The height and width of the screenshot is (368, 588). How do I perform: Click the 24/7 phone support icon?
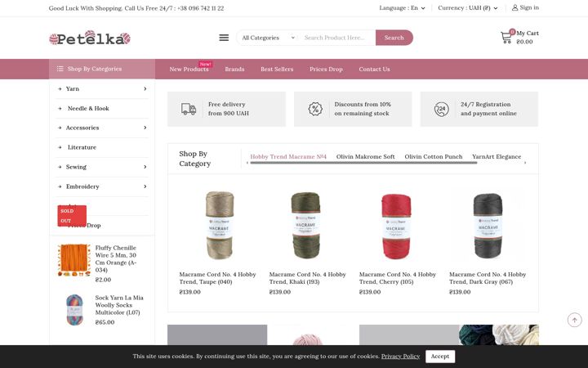click(441, 109)
